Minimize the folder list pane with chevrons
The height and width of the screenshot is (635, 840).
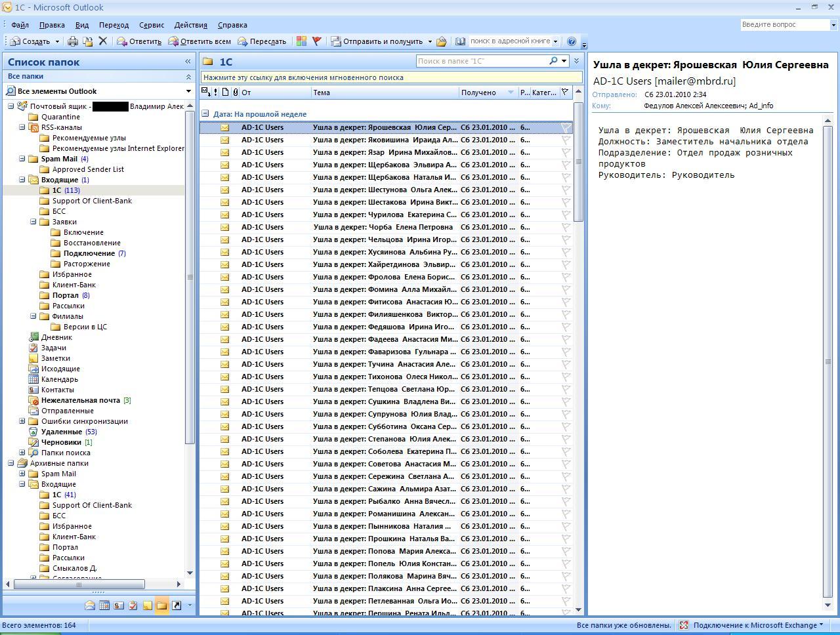pyautogui.click(x=188, y=62)
